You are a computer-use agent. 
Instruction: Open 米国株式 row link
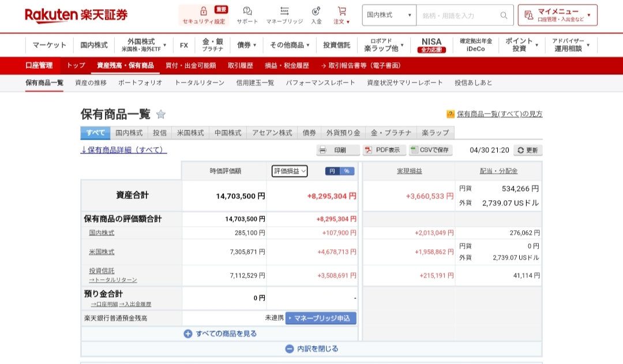click(102, 252)
